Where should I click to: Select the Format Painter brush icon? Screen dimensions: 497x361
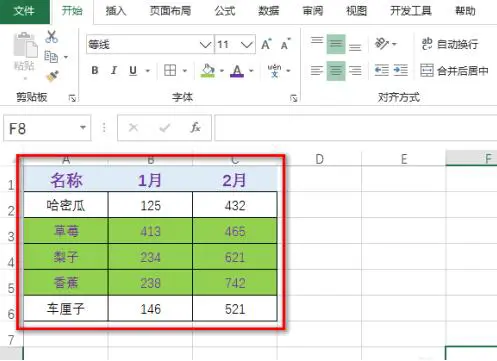(52, 76)
